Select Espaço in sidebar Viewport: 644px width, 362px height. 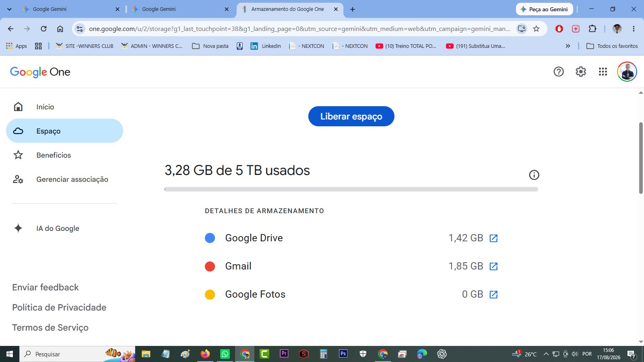coord(64,131)
